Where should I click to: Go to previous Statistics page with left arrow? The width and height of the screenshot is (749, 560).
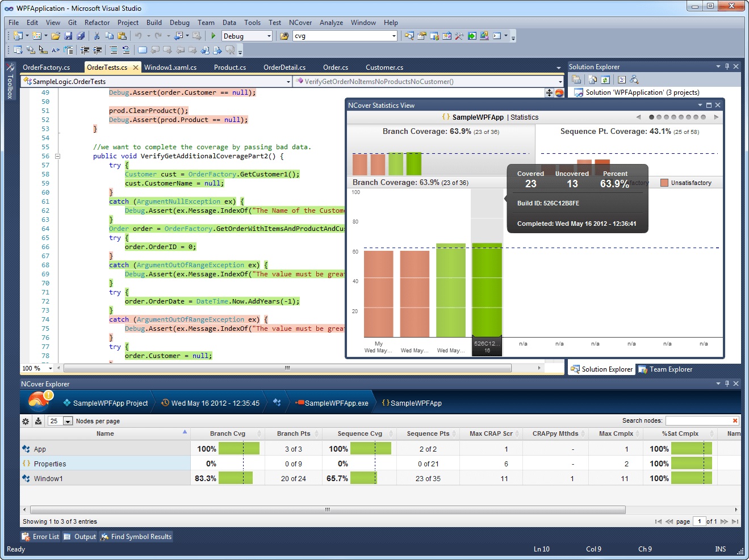[638, 117]
